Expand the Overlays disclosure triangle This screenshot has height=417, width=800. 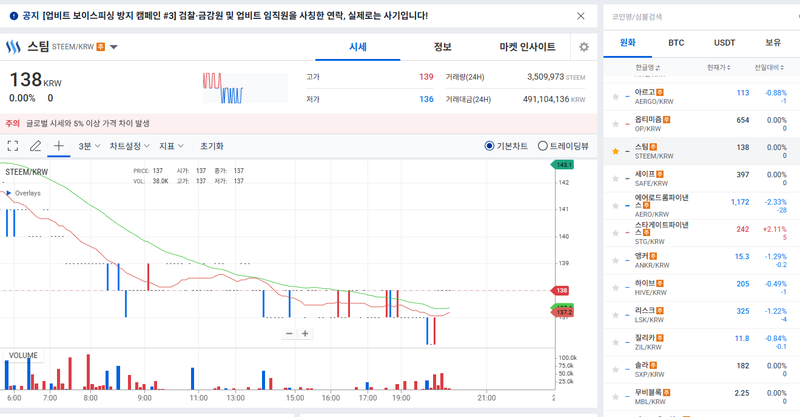[9, 193]
